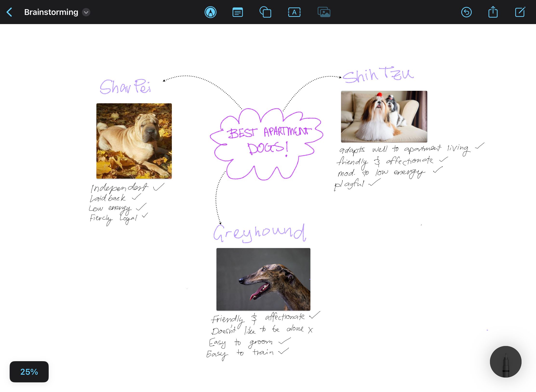The width and height of the screenshot is (536, 392).
Task: Open the floating pen tool palette button
Action: pyautogui.click(x=505, y=361)
